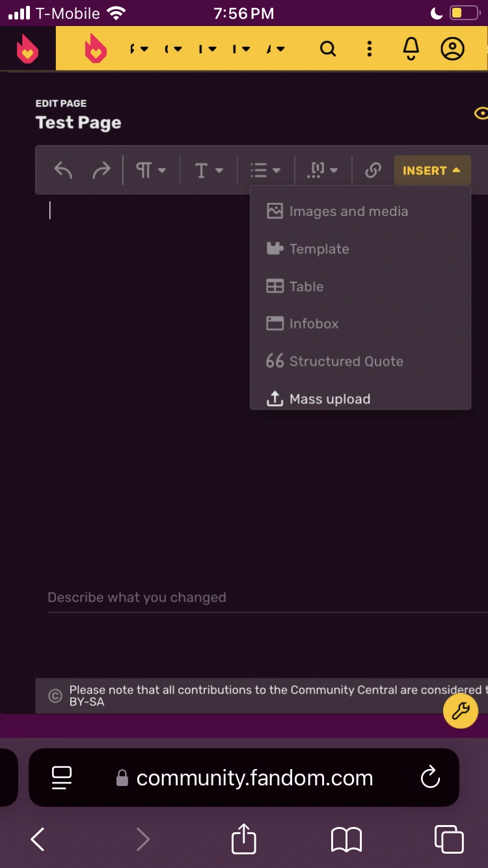Click the undo arrow in editor toolbar
This screenshot has height=868, width=488.
coord(63,170)
